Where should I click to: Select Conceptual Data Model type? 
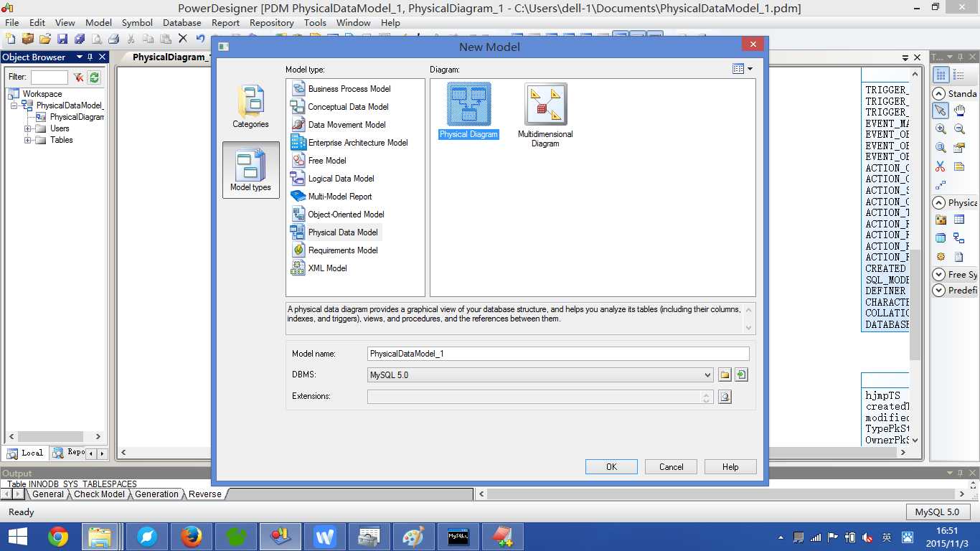pos(340,107)
